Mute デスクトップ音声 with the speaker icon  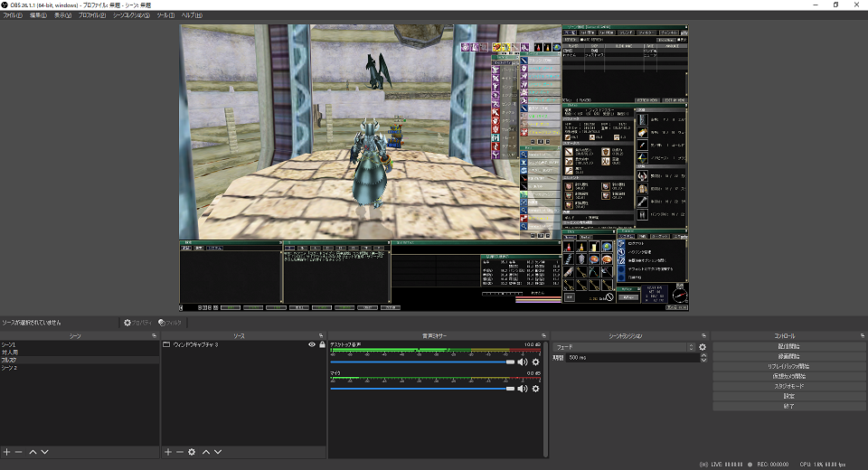click(522, 362)
